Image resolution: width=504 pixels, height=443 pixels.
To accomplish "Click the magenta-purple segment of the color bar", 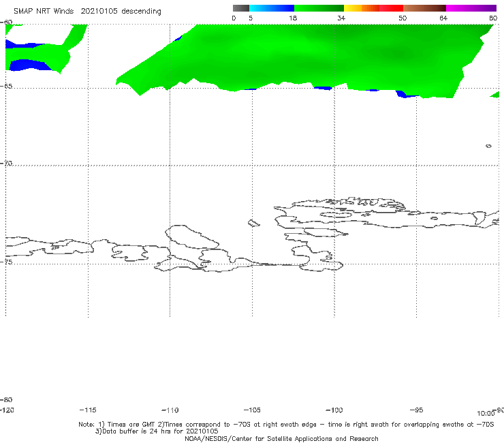I will point(471,8).
